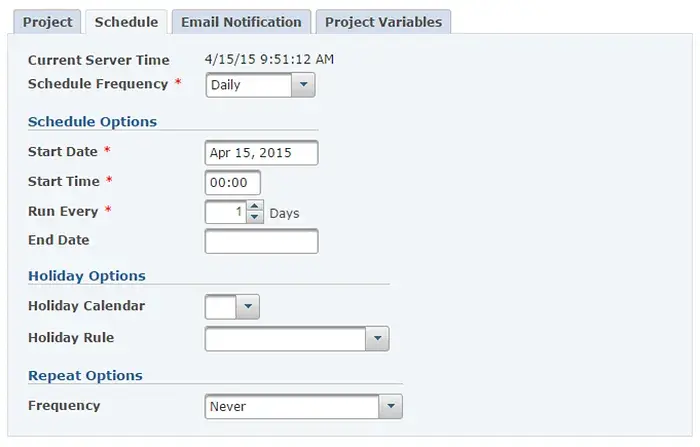Click the Run Every number field
Viewport: 700px width, 447px height.
click(x=225, y=212)
